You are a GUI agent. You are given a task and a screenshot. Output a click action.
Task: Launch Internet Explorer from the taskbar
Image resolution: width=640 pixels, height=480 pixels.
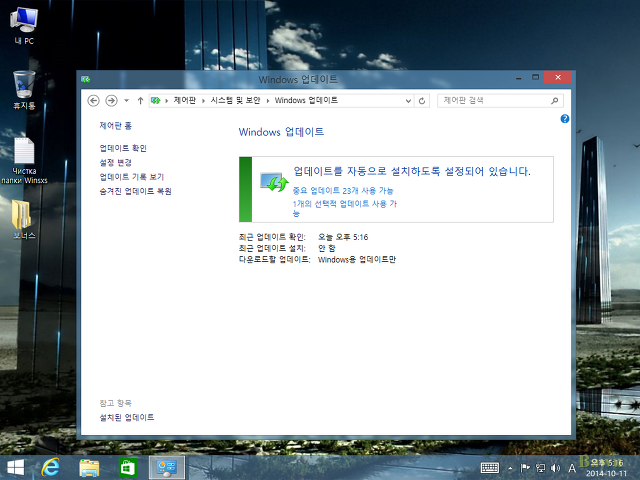[50, 467]
